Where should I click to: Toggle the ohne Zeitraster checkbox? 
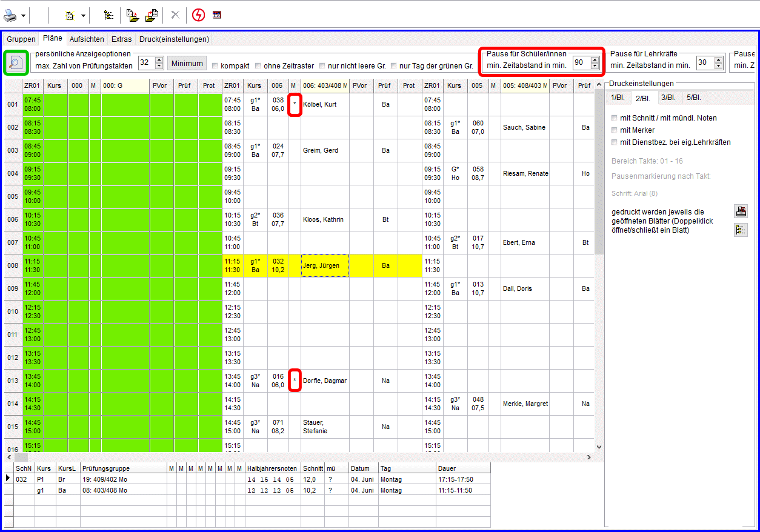tap(258, 66)
